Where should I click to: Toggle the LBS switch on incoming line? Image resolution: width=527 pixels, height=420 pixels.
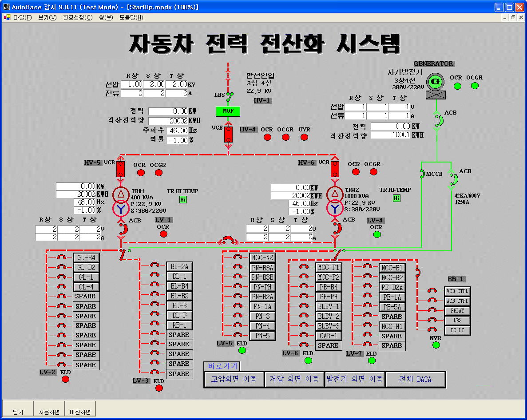pyautogui.click(x=229, y=95)
